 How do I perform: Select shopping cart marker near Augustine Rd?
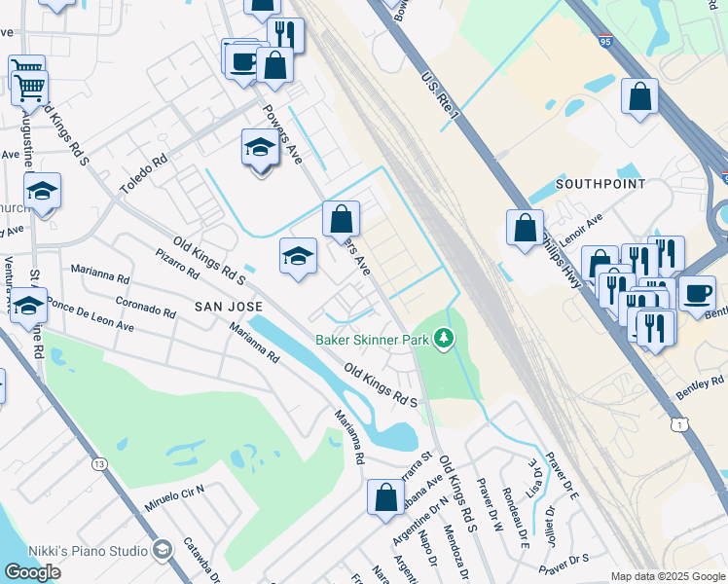click(29, 90)
